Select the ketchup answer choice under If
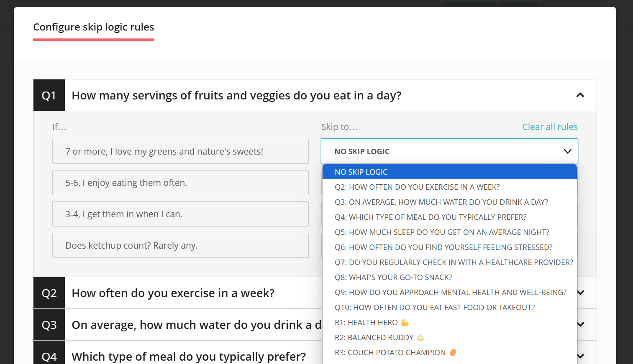The height and width of the screenshot is (364, 633). click(180, 245)
